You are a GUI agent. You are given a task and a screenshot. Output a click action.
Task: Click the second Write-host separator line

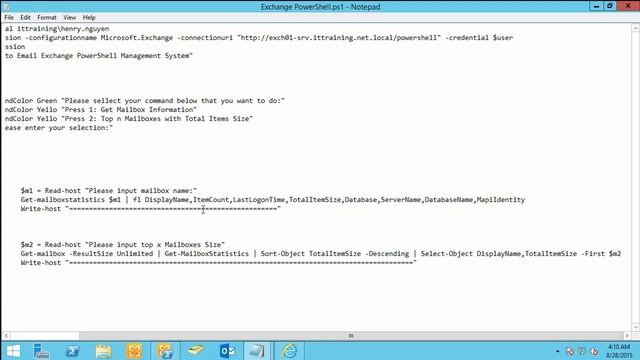[219, 262]
